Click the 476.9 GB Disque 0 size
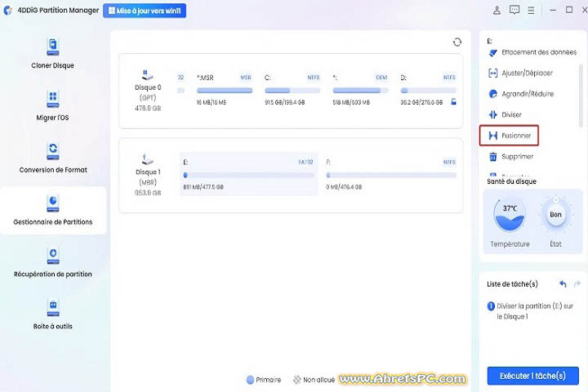This screenshot has width=588, height=392. click(x=148, y=109)
